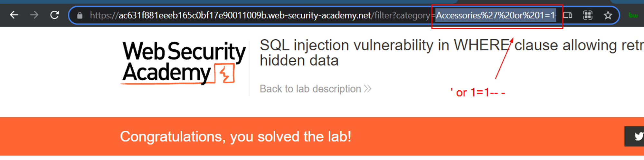Screen dimensions: 644x160
Task: Click the filter?category portion of the URL
Action: tap(402, 15)
